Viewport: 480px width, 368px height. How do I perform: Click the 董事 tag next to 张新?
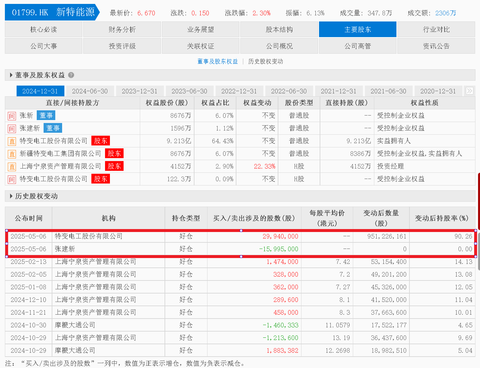pyautogui.click(x=46, y=115)
